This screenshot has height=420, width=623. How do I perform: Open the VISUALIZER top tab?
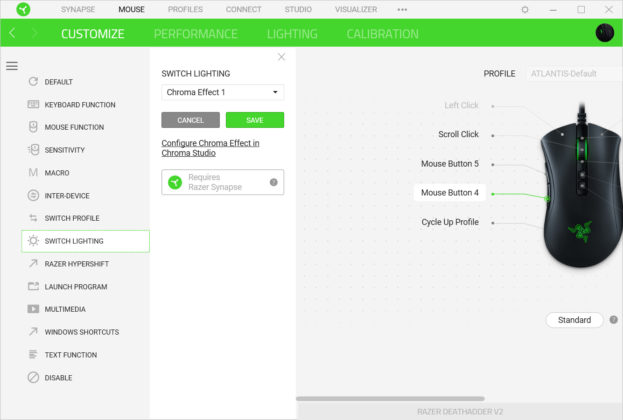coord(356,10)
